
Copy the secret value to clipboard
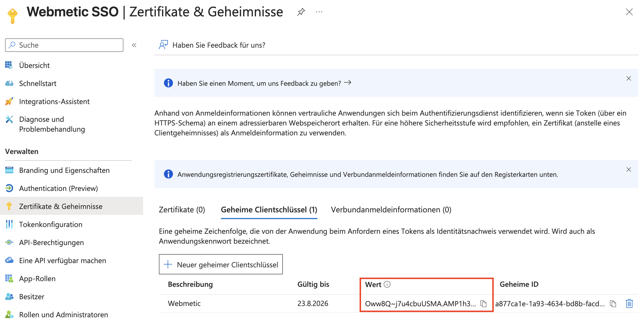483,304
